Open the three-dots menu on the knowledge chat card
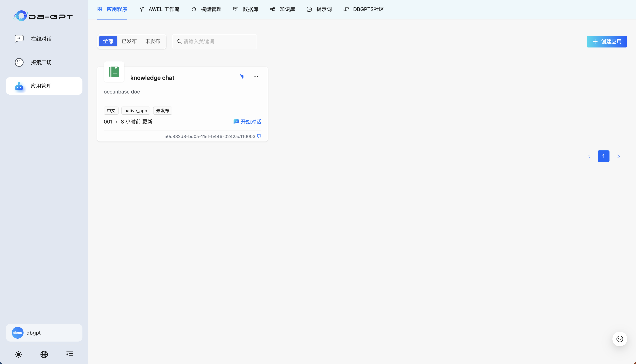The height and width of the screenshot is (364, 636). (x=255, y=77)
